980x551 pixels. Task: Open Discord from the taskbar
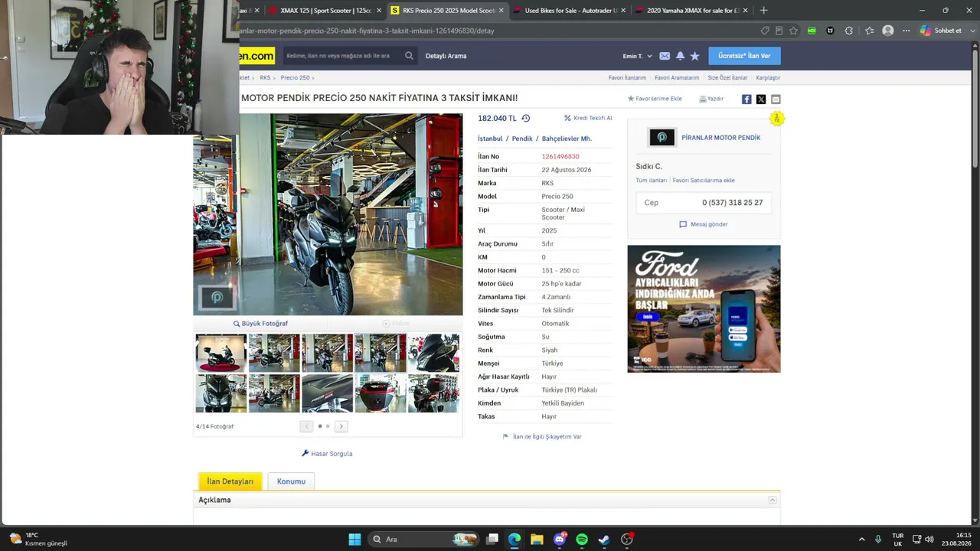click(x=560, y=540)
